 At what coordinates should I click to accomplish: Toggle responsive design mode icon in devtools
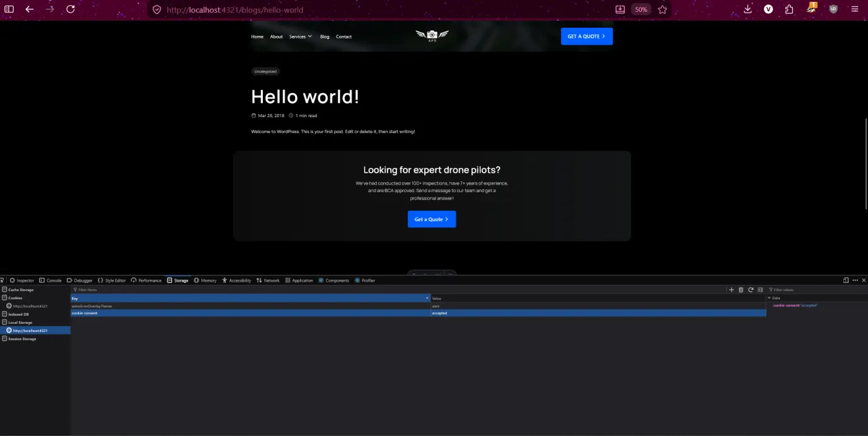tap(846, 280)
